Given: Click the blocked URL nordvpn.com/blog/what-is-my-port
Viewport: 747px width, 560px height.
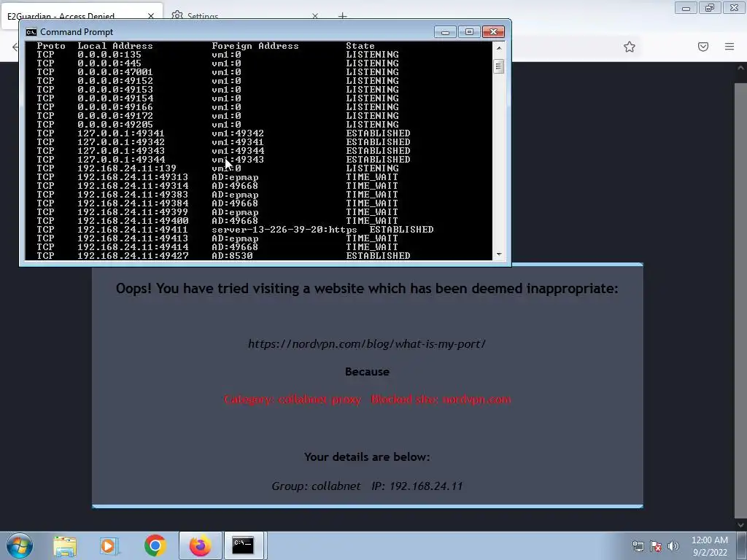Looking at the screenshot, I should tap(367, 344).
